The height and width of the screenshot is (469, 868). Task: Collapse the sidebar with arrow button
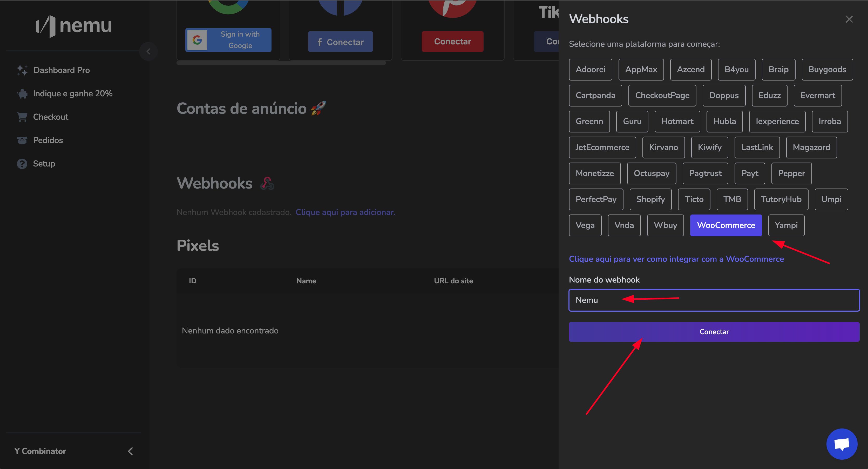(x=148, y=52)
